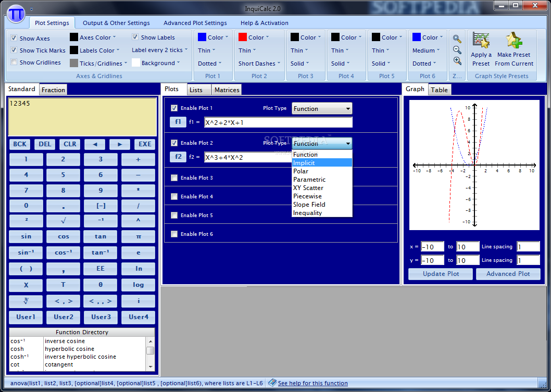Open Plot 1 Dotted line style dropdown
This screenshot has height=392, width=551.
point(209,64)
